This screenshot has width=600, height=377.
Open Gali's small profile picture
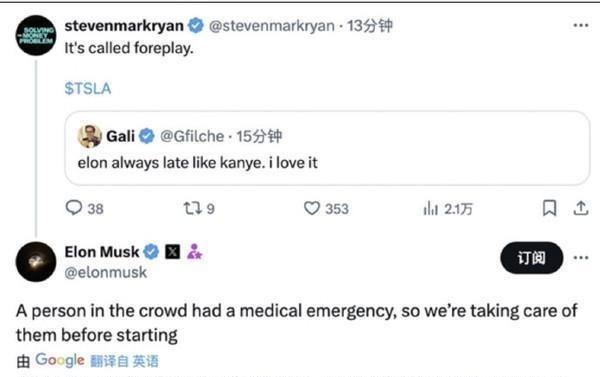click(x=90, y=136)
